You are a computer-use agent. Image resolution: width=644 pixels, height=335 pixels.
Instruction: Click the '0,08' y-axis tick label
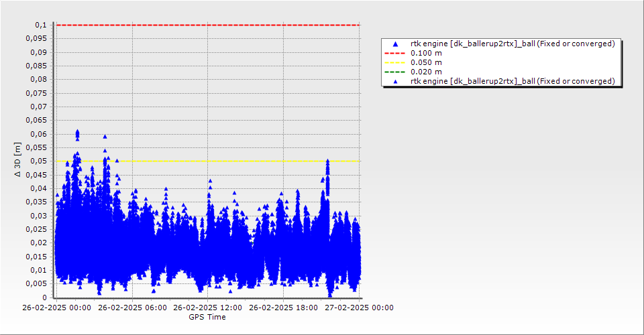click(x=39, y=80)
